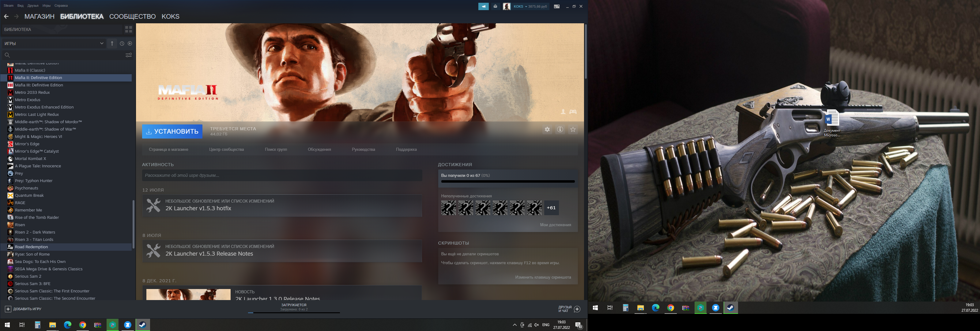This screenshot has height=331, width=980.
Task: Click the KOKS profile avatar
Action: (507, 6)
